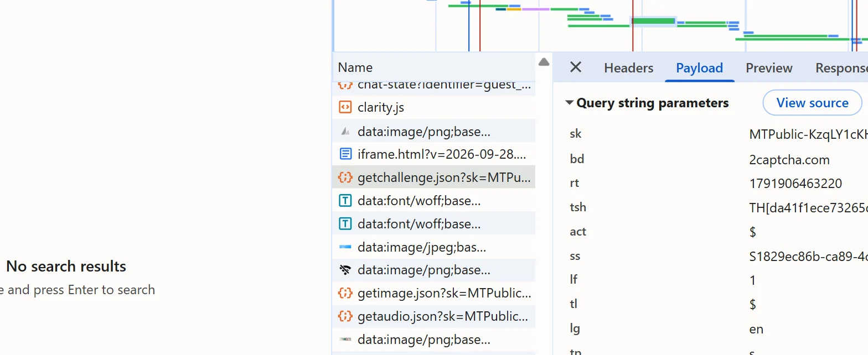Click font icon of second data:font/woff row
Viewport: 868px width, 355px height.
pyautogui.click(x=345, y=224)
